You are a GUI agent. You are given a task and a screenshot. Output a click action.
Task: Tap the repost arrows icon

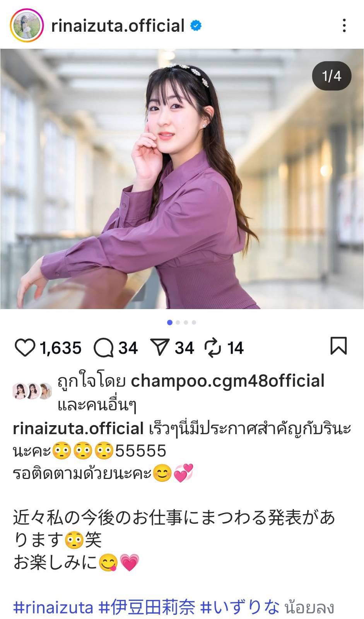coord(213,347)
